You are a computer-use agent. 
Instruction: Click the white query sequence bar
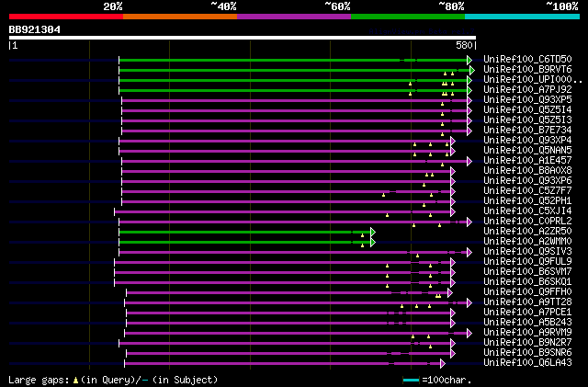coord(243,38)
